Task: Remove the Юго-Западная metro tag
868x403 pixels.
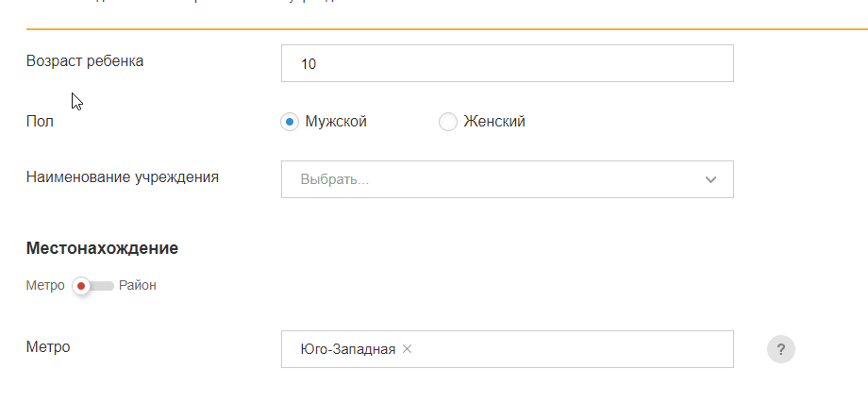Action: (x=408, y=349)
